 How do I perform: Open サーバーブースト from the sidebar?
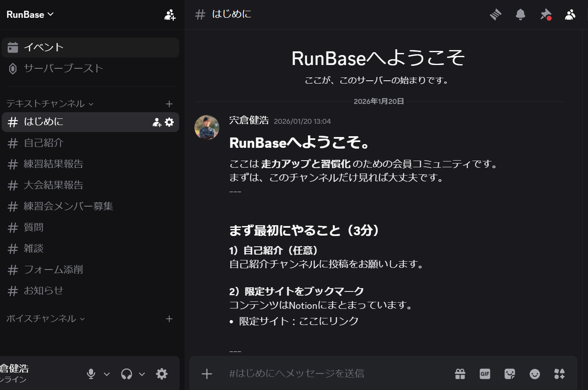[x=64, y=69]
